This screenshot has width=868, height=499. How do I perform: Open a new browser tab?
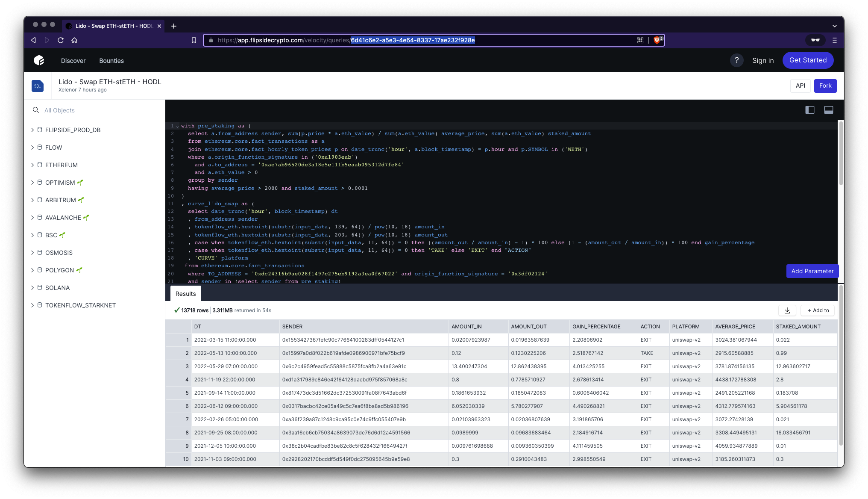pos(174,26)
